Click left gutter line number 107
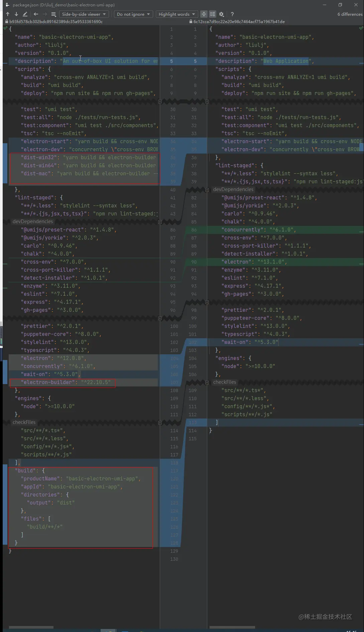 pyautogui.click(x=174, y=382)
